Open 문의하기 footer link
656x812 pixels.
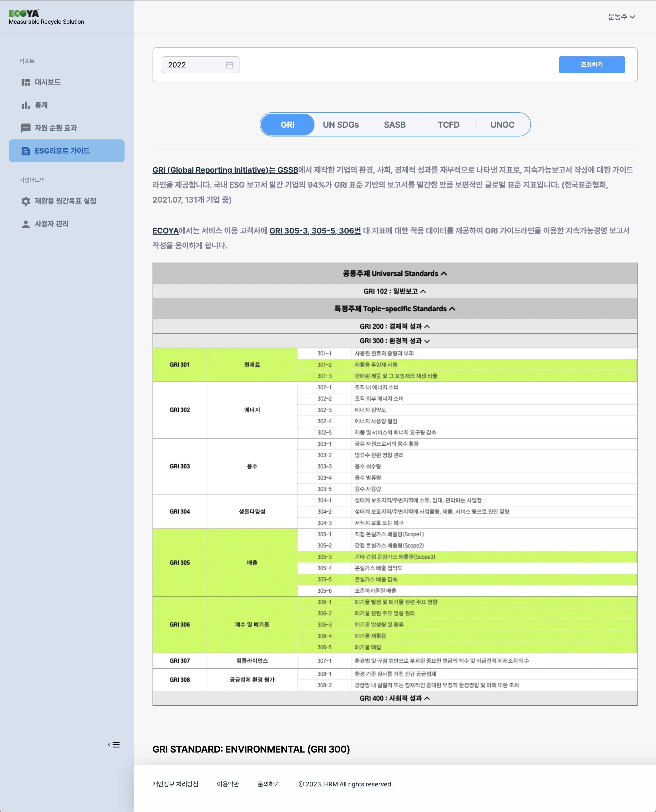coord(269,784)
